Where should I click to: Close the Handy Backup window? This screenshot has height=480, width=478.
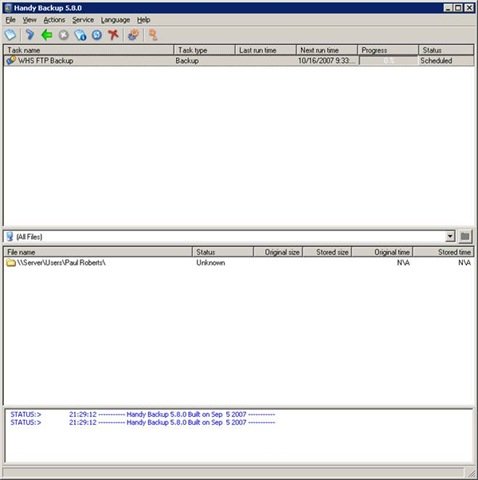pyautogui.click(x=469, y=8)
